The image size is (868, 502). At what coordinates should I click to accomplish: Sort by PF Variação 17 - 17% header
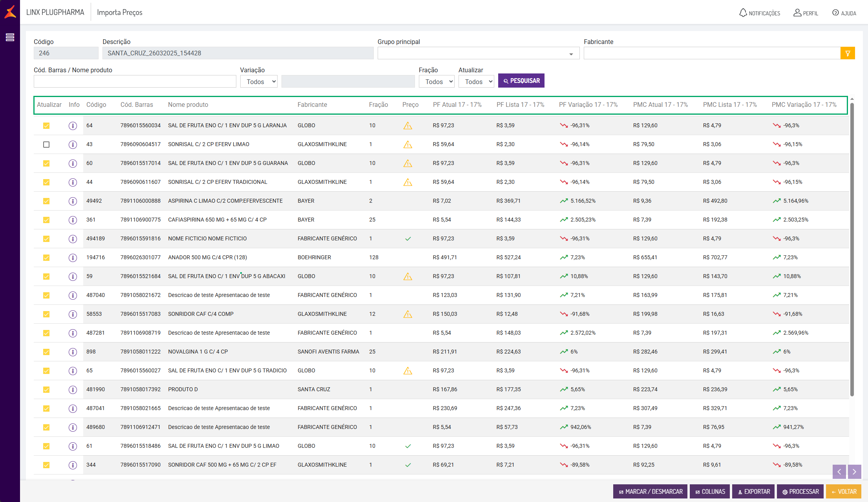point(588,104)
